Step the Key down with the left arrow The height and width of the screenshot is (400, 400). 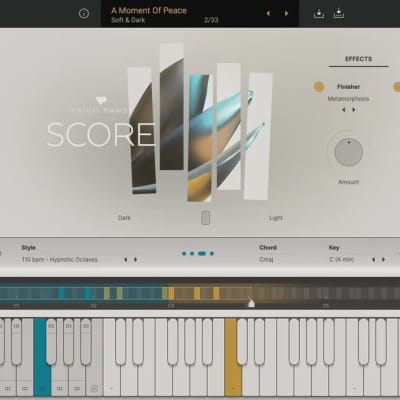[x=374, y=260]
